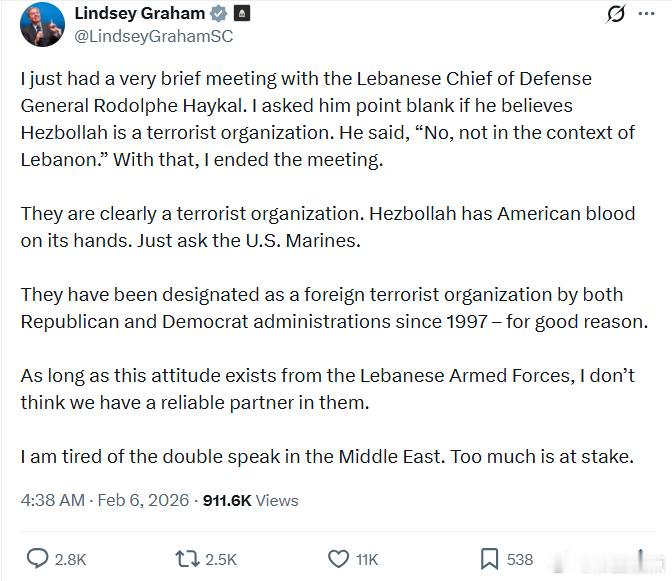The width and height of the screenshot is (672, 581).
Task: Click the blue verified checkmark badge
Action: pyautogui.click(x=218, y=14)
